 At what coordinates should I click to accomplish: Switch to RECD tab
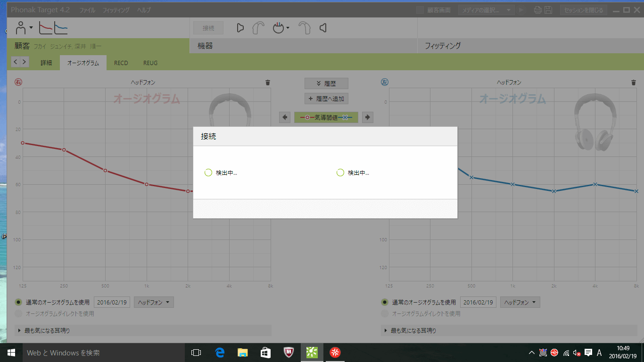point(121,63)
